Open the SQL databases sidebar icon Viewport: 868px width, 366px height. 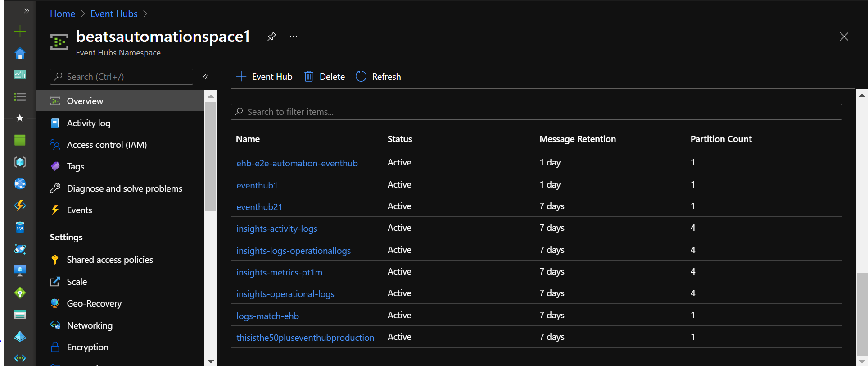[20, 228]
